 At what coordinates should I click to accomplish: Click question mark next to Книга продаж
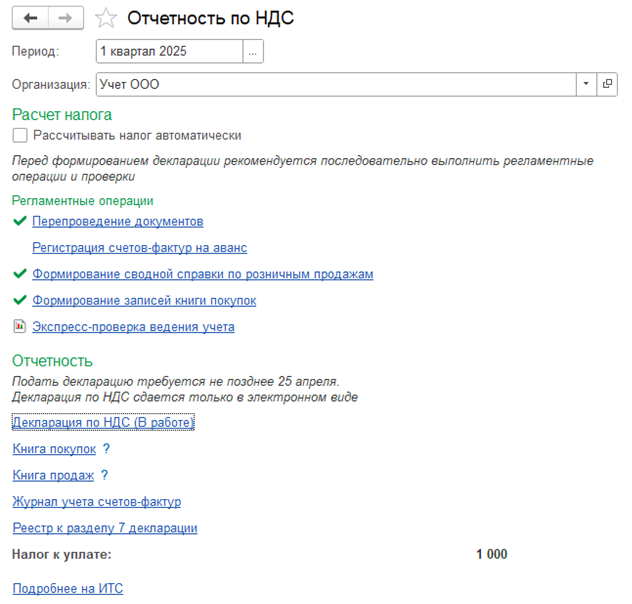104,475
